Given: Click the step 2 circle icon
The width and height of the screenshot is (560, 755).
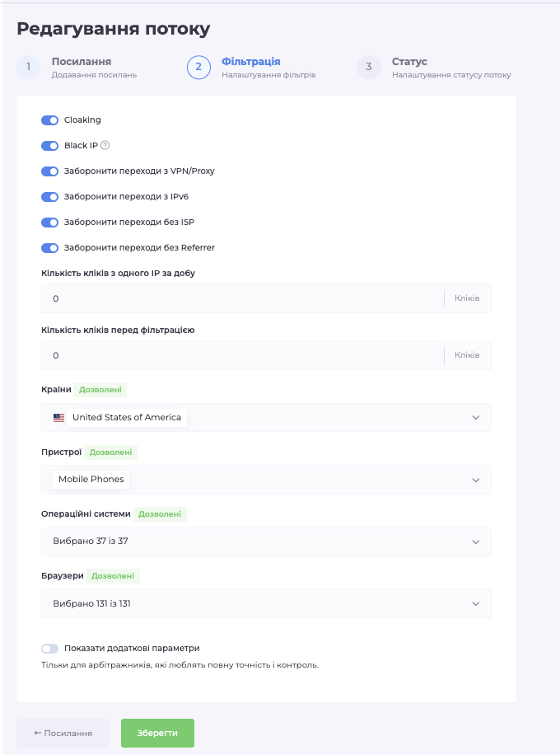Looking at the screenshot, I should 198,68.
